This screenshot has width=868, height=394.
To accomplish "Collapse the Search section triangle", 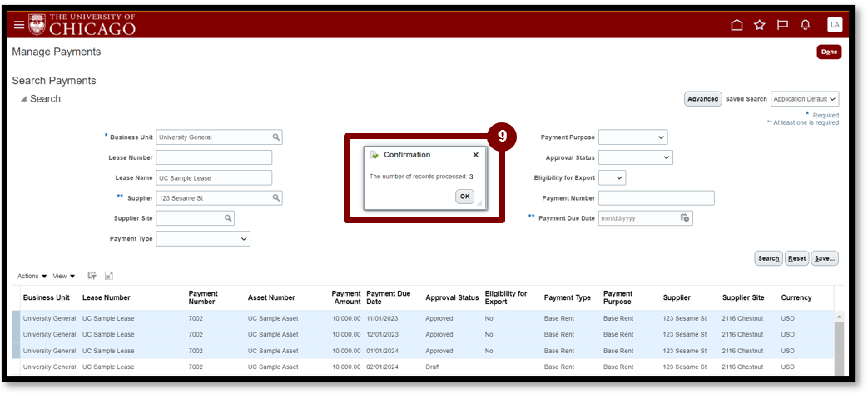I will click(x=23, y=98).
